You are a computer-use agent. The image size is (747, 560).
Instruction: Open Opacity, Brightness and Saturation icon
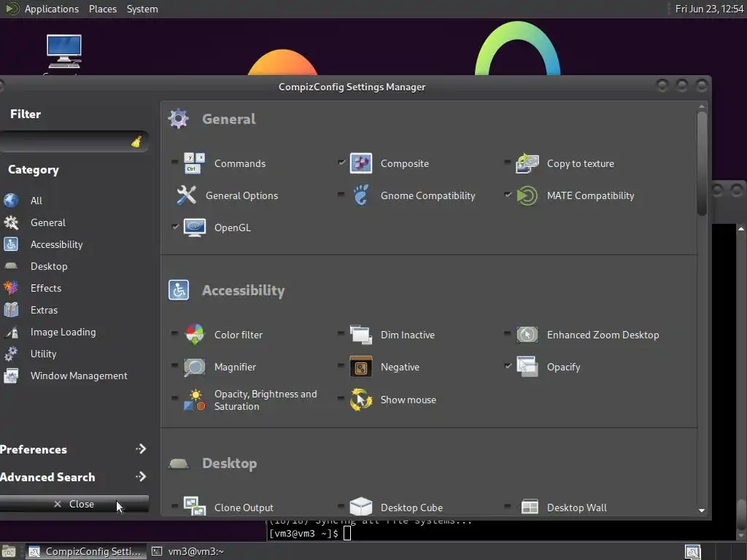(x=194, y=400)
